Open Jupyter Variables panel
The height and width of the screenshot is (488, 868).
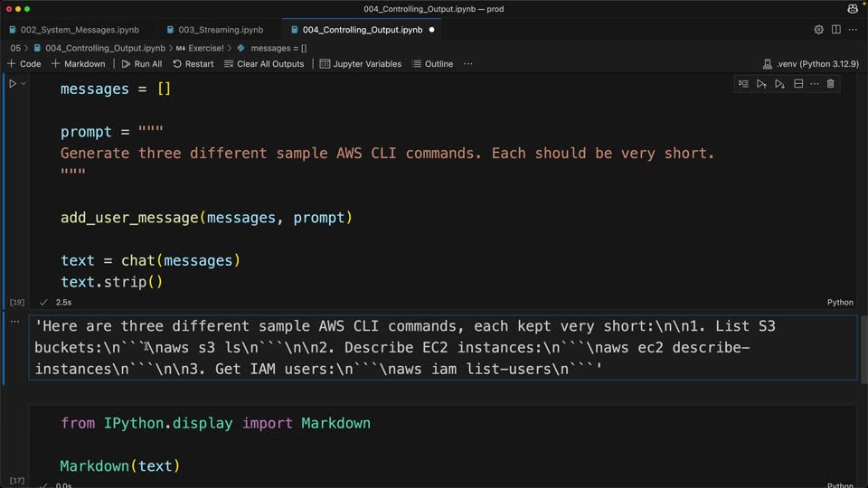click(x=361, y=63)
